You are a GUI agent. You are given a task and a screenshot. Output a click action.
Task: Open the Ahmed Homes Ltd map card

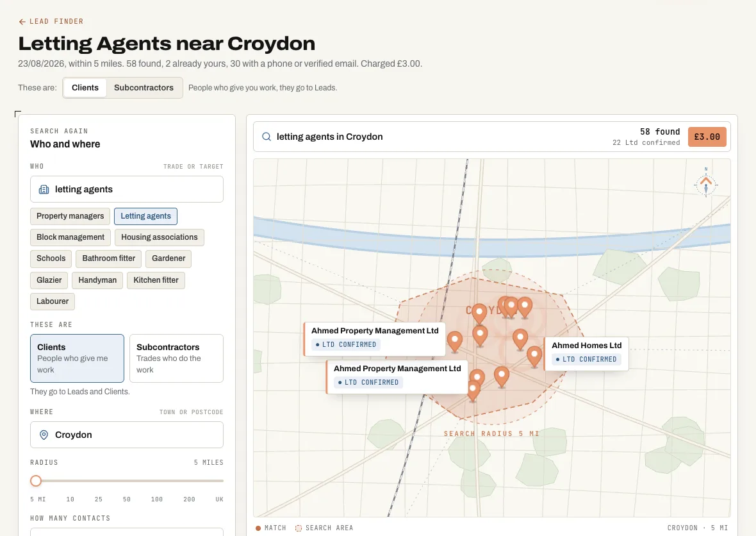click(x=586, y=354)
